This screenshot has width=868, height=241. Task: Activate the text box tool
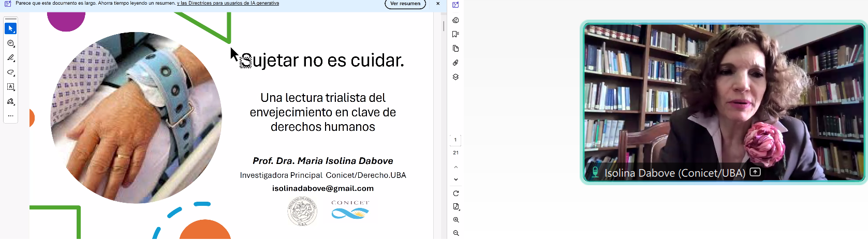10,87
